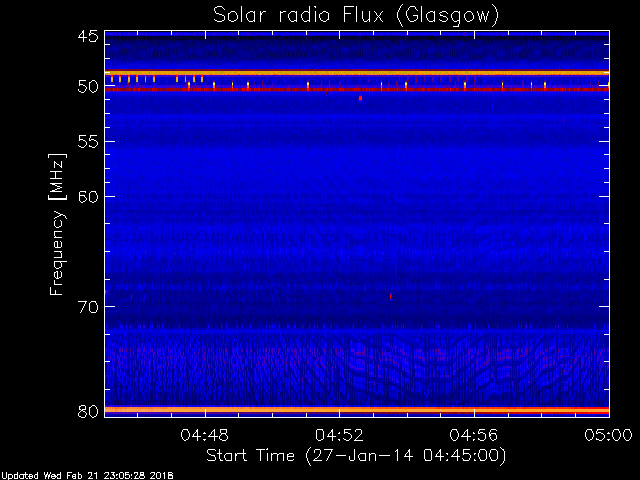Click the 'Updated Wed Feb 21 23:05:28 2018' timestamp
The height and width of the screenshot is (480, 640).
87,476
